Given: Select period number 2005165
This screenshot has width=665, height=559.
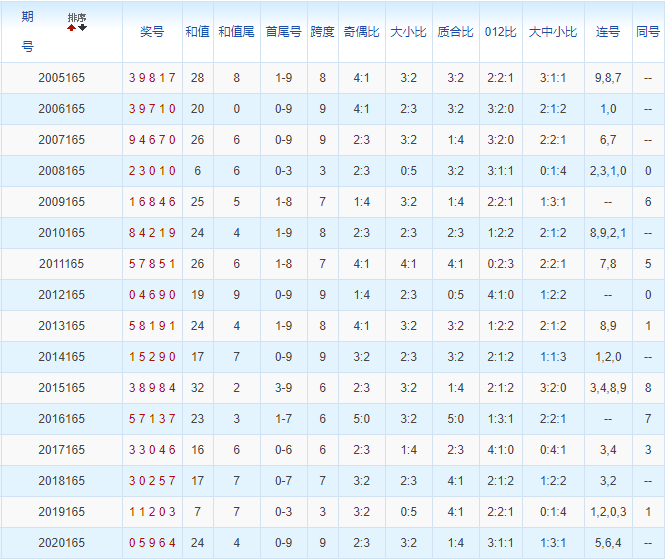Looking at the screenshot, I should coord(61,78).
